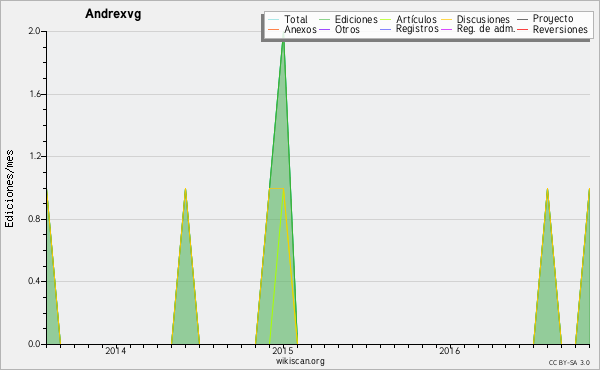
Task: Click the red Reversiones legend line swatch
Action: [x=523, y=29]
